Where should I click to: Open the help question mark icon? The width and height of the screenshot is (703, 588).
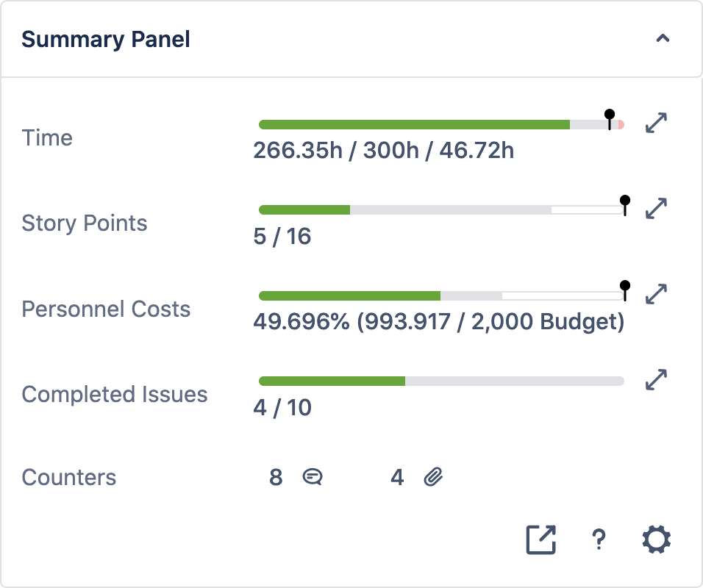click(599, 539)
